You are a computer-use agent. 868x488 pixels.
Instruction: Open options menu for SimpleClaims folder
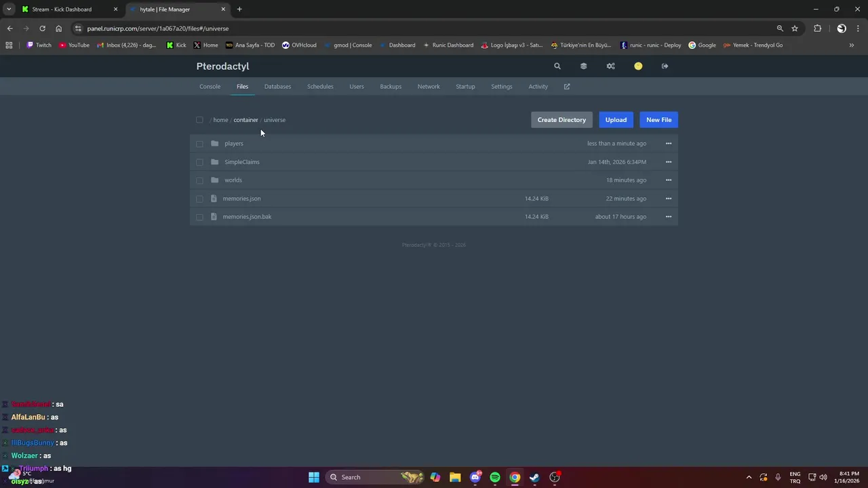coord(669,162)
